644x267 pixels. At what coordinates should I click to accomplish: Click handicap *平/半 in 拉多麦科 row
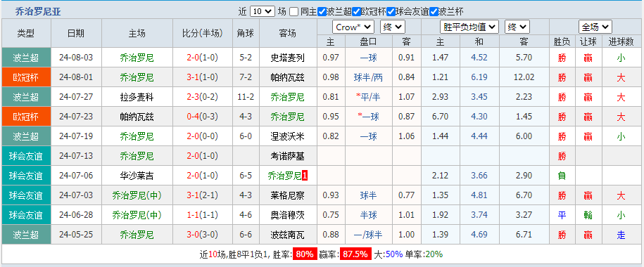coord(368,97)
